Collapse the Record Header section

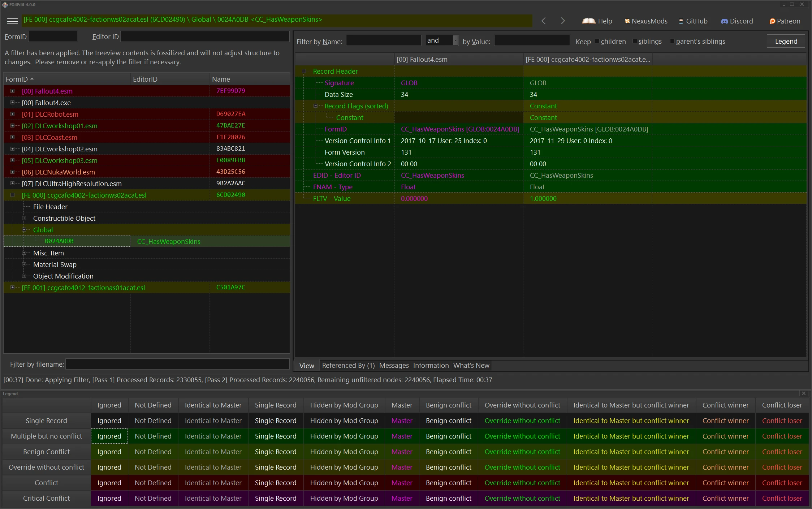(304, 71)
